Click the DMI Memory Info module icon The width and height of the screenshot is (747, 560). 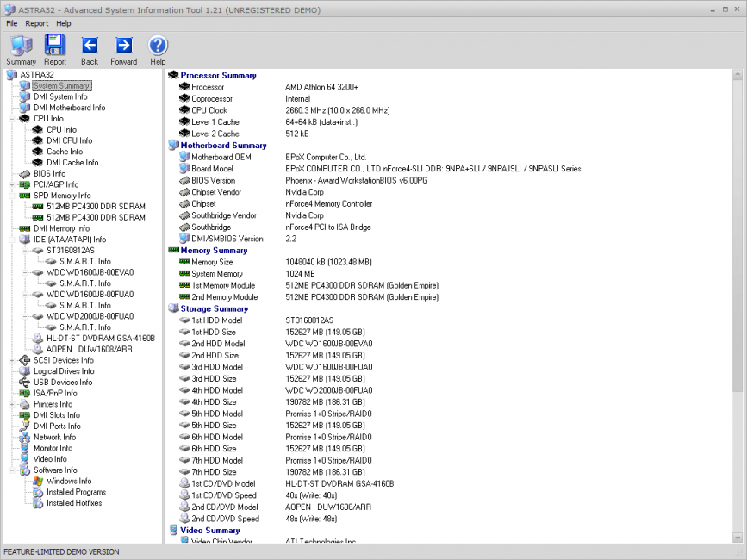tap(25, 228)
